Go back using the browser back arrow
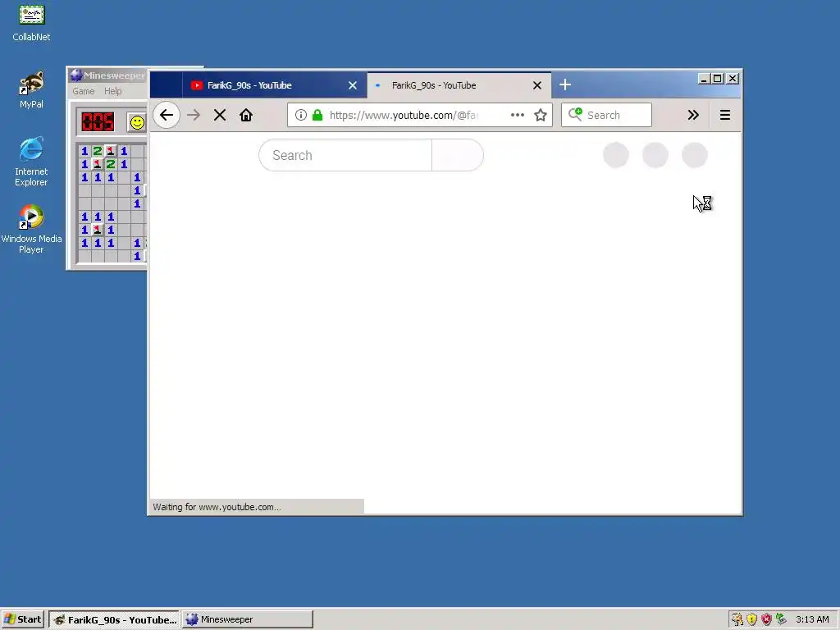This screenshot has width=840, height=630. [x=167, y=115]
